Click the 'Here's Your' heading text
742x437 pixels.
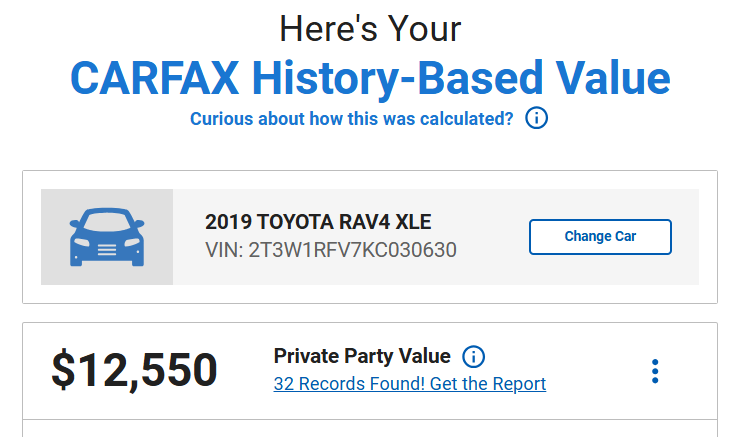(x=371, y=29)
